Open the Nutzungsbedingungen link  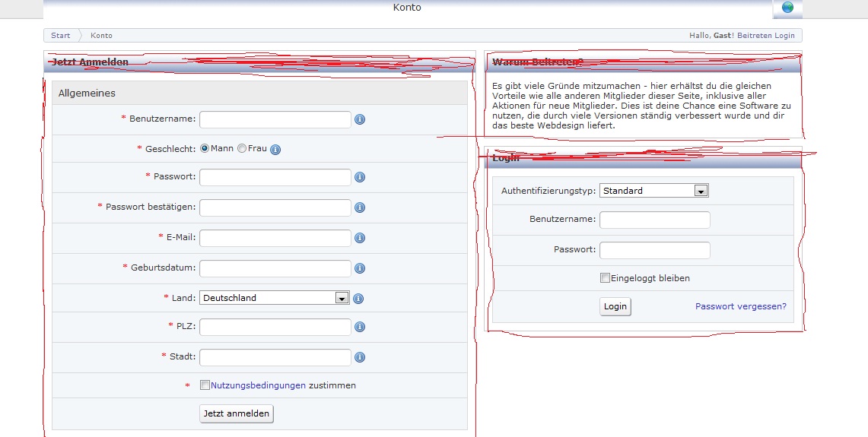point(258,385)
